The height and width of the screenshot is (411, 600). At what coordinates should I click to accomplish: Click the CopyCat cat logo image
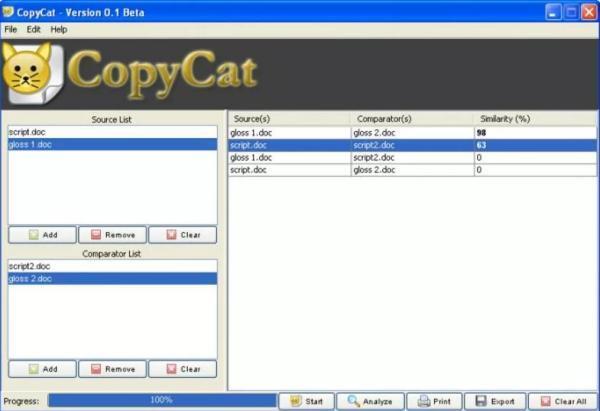[x=32, y=73]
